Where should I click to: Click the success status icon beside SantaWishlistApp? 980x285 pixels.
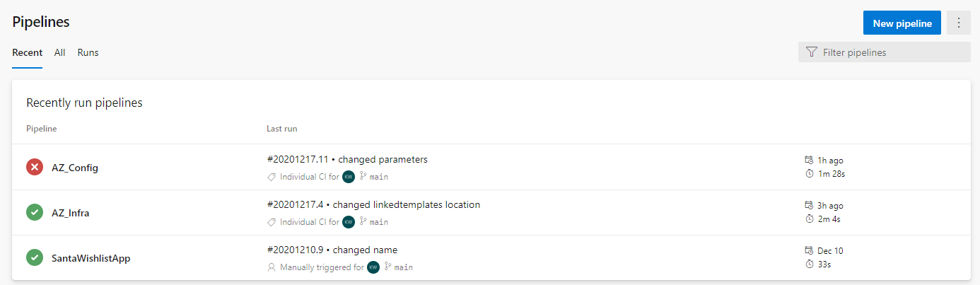(x=35, y=258)
